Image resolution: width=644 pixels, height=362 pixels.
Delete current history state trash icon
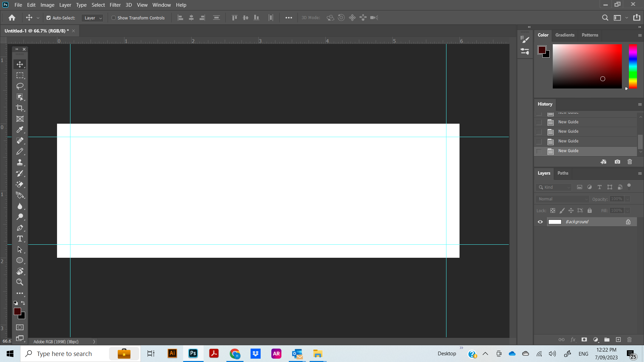[x=630, y=162]
